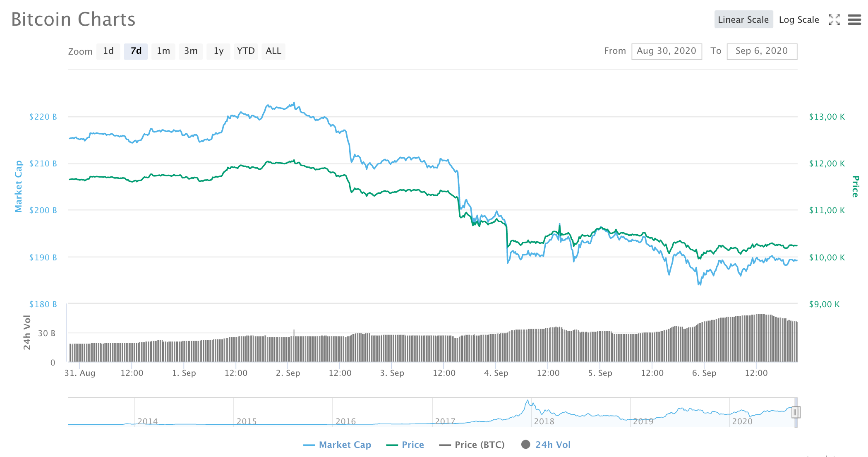868x457 pixels.
Task: Select the 1d zoom range
Action: click(108, 51)
